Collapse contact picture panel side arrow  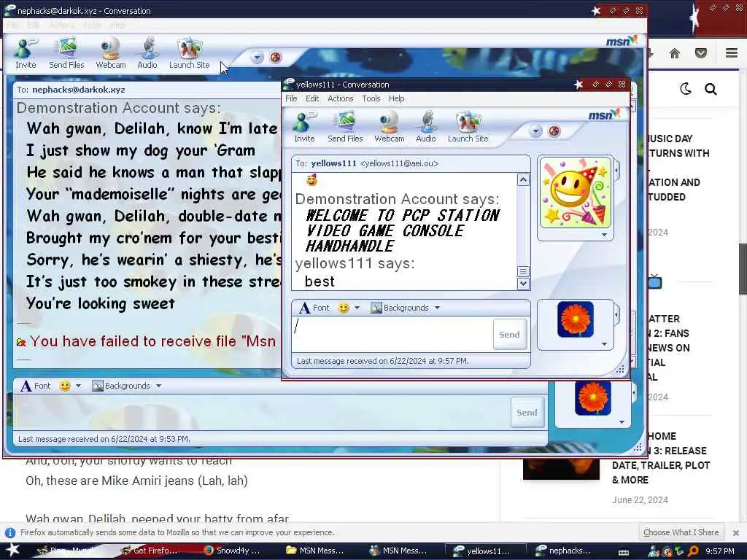(x=617, y=170)
